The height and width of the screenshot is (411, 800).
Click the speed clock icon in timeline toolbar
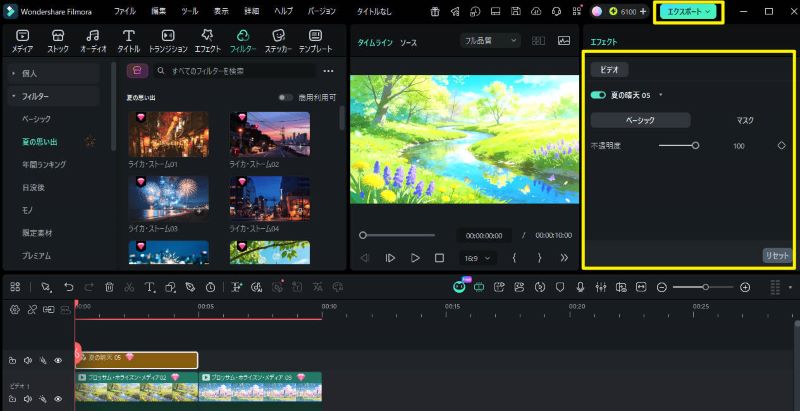[210, 287]
